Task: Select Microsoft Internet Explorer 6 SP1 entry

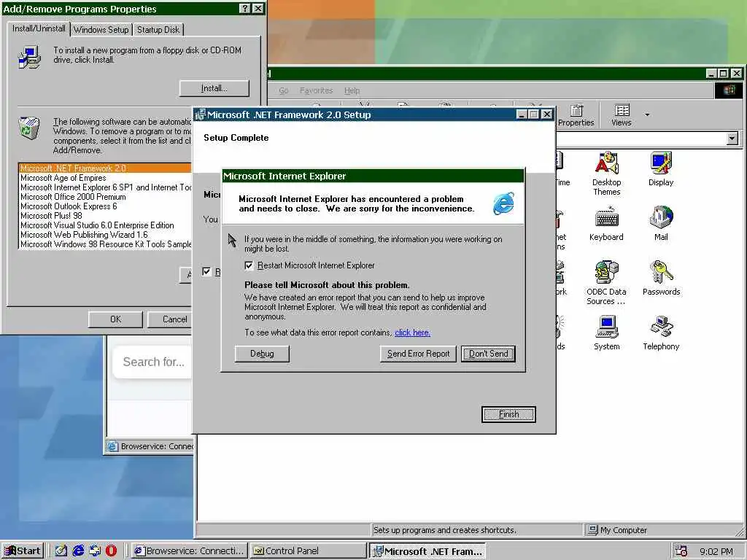Action: (x=105, y=187)
